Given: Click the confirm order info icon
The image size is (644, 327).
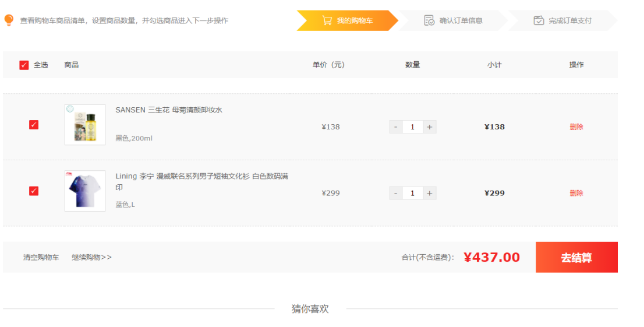Looking at the screenshot, I should [x=429, y=20].
